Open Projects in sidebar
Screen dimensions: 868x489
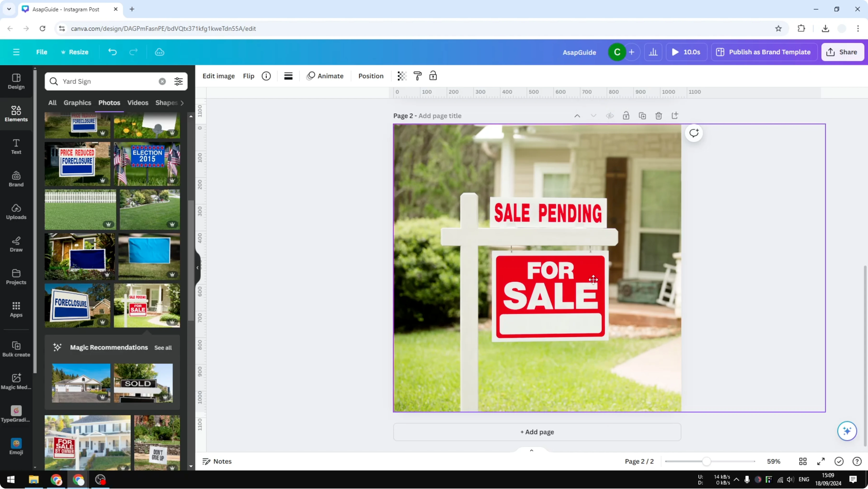16,277
